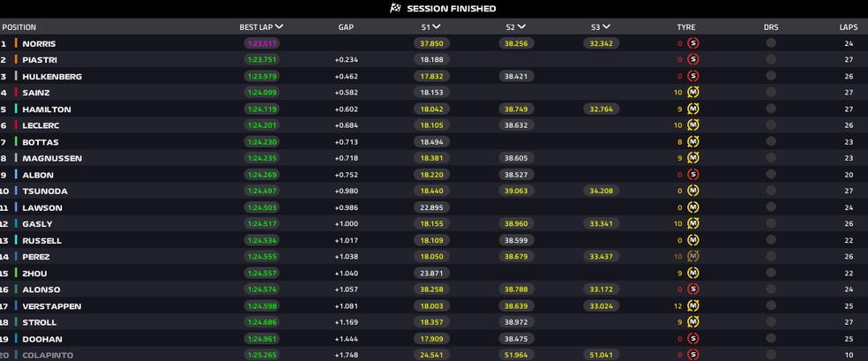
Task: Select driver HAMILTON in the standings
Action: click(x=47, y=109)
